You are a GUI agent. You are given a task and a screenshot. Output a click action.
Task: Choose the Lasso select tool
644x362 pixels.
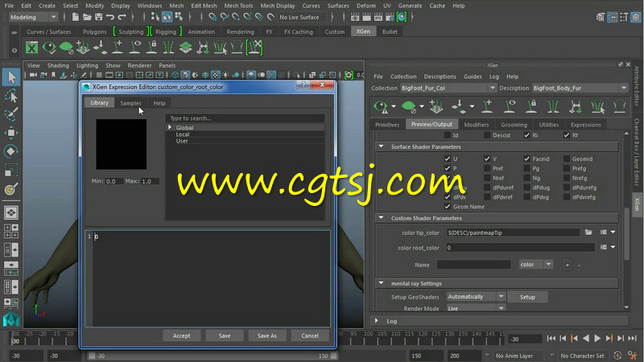coord(11,96)
